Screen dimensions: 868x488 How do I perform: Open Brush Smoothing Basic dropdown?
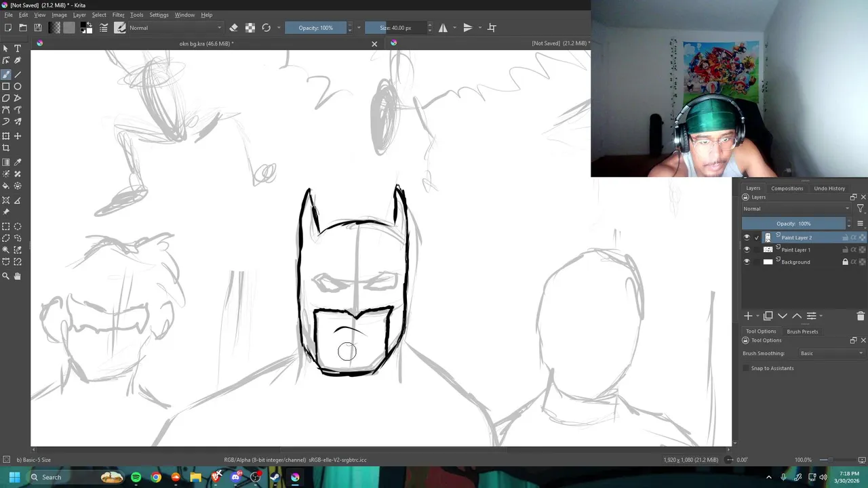[x=832, y=353]
